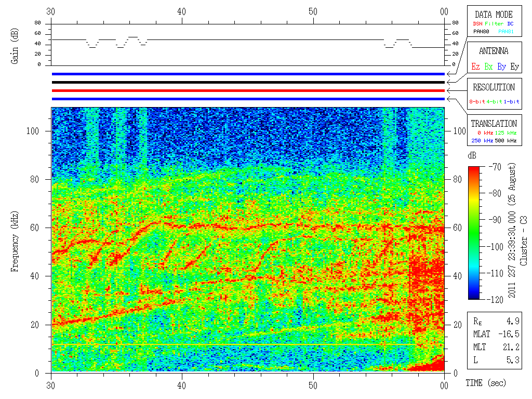Select the black 500 kHz translation label
This screenshot has width=532, height=399.
[x=506, y=140]
